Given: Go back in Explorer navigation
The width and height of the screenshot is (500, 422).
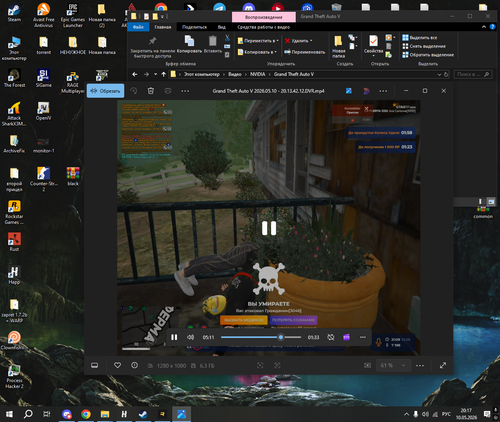Looking at the screenshot, I should click(135, 74).
